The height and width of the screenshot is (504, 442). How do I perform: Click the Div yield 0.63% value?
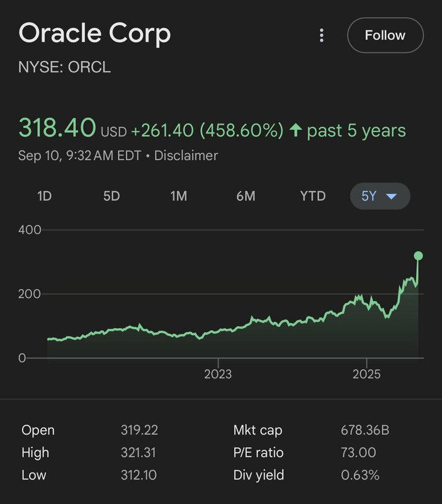click(360, 475)
